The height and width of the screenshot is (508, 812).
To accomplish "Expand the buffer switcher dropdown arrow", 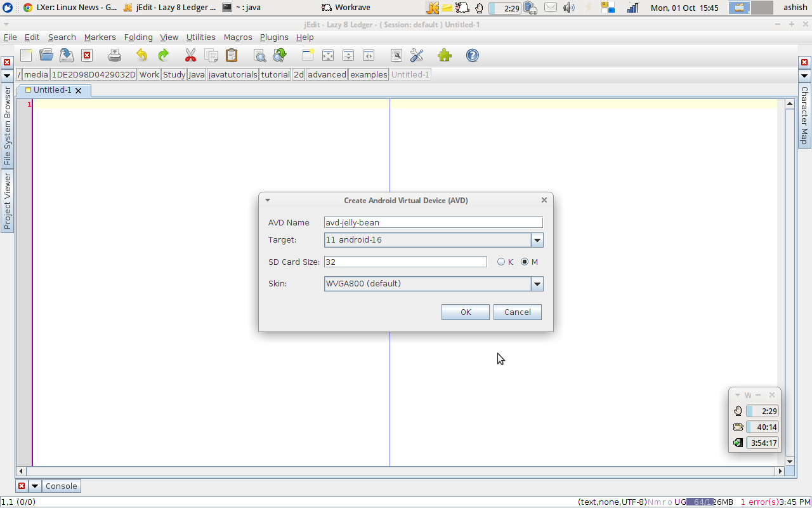I will (x=6, y=75).
